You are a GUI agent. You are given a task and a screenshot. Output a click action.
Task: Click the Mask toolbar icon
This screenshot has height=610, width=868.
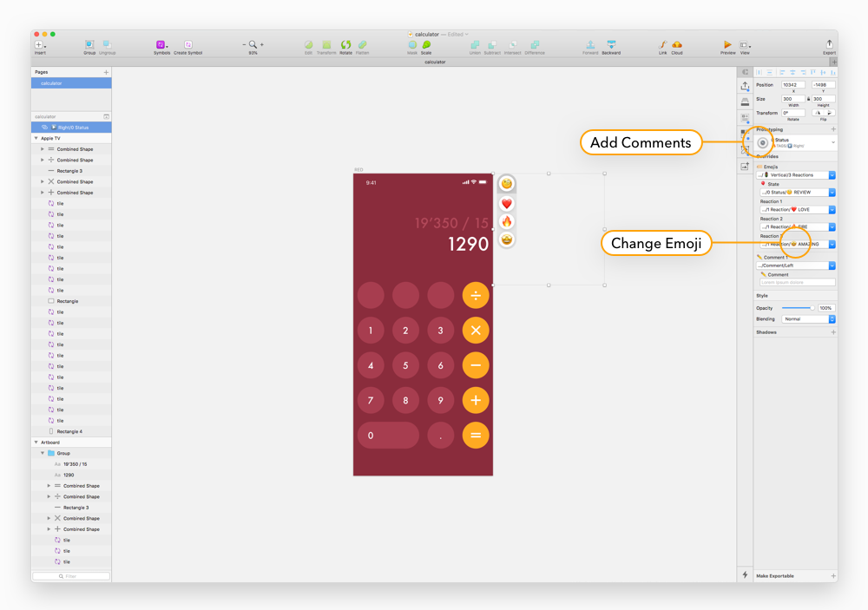412,44
